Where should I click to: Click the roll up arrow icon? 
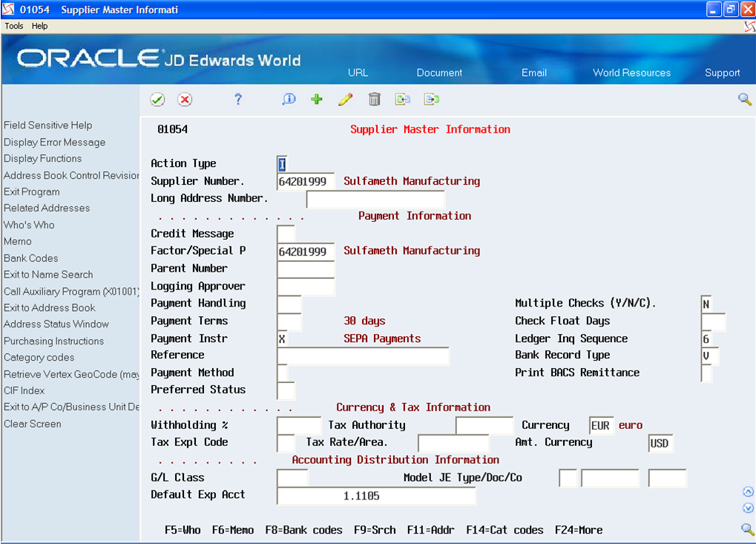click(748, 491)
